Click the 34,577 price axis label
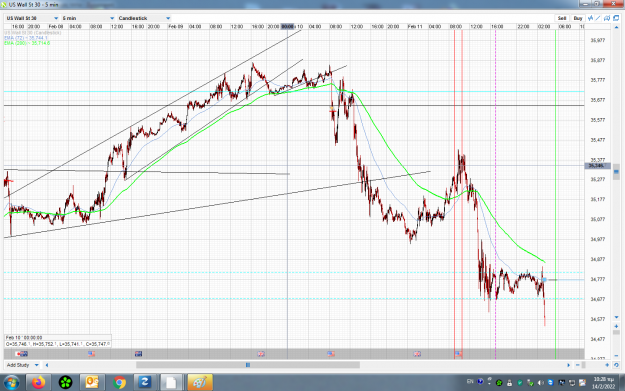Viewport: 625px width, 391px height. (x=597, y=319)
